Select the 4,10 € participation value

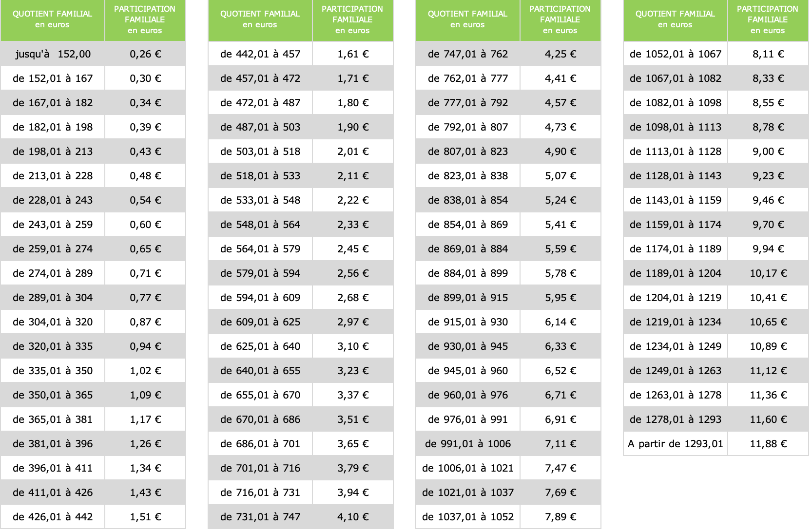(353, 517)
